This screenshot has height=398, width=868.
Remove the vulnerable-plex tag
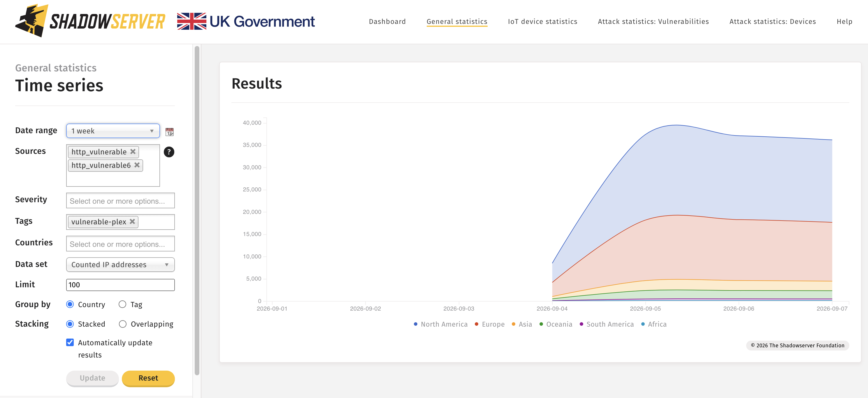click(x=132, y=221)
